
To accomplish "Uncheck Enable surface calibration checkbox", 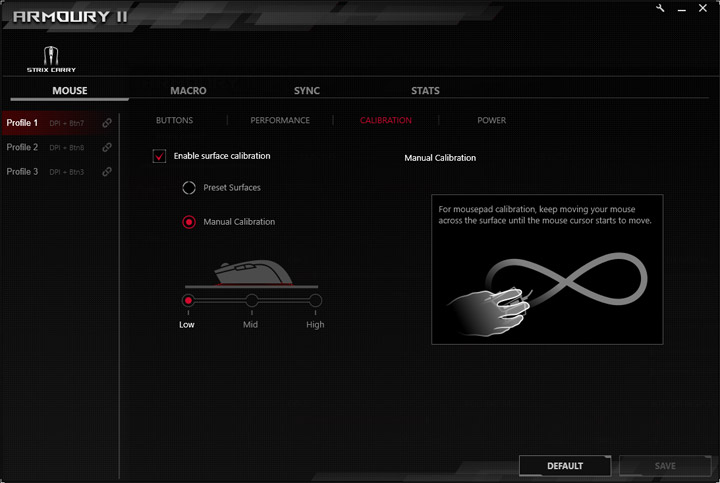I will [x=159, y=156].
